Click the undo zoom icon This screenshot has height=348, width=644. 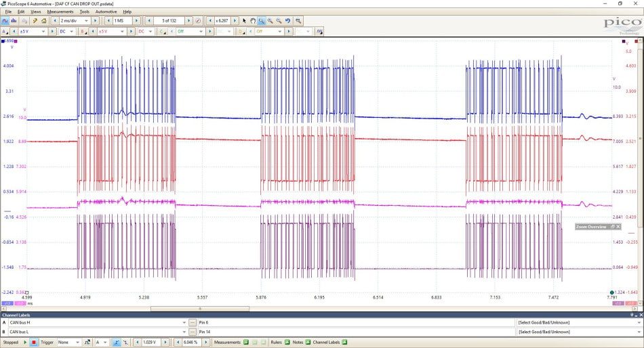(x=288, y=20)
